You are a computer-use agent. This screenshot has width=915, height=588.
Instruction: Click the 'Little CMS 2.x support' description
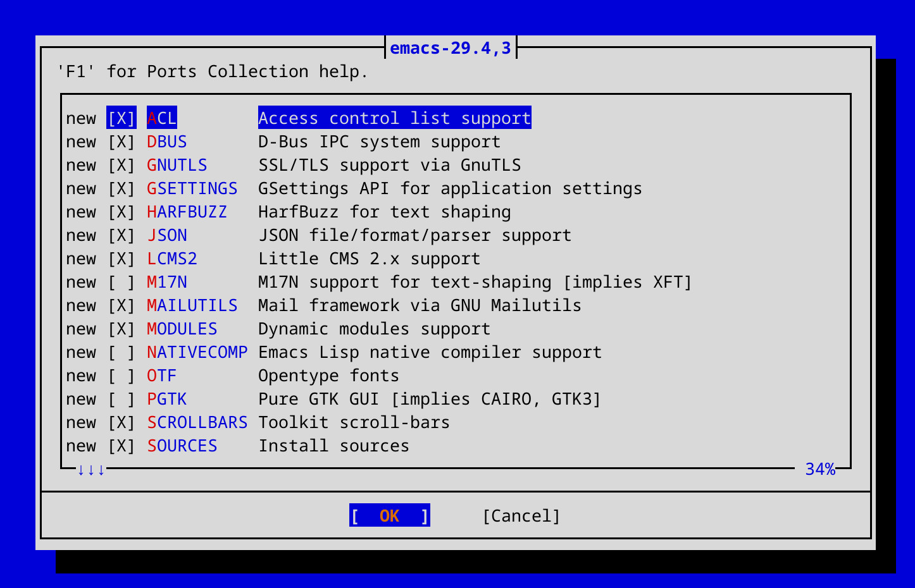(x=370, y=259)
